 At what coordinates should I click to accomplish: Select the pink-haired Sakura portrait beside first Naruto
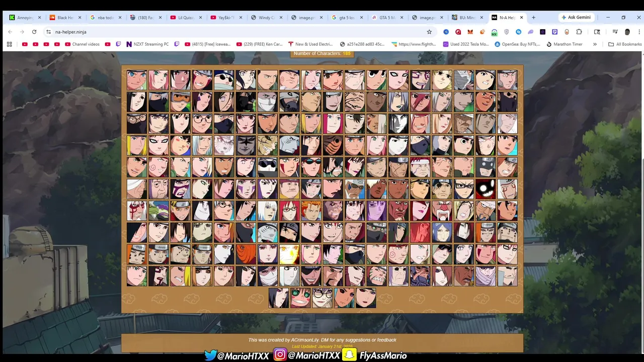point(158,80)
